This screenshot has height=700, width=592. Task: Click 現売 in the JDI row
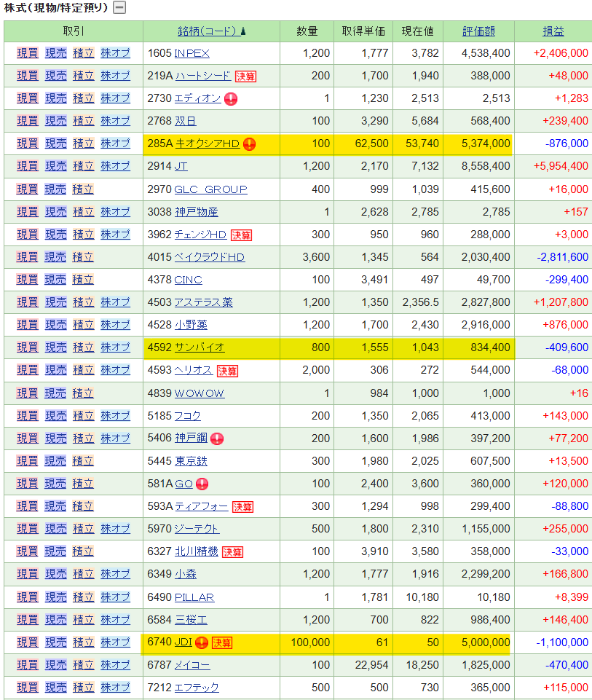pos(56,642)
